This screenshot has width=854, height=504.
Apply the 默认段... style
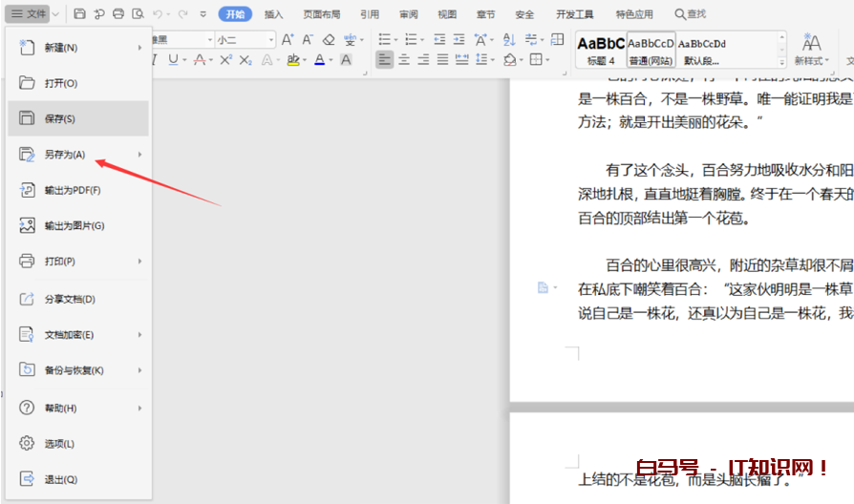[x=701, y=50]
